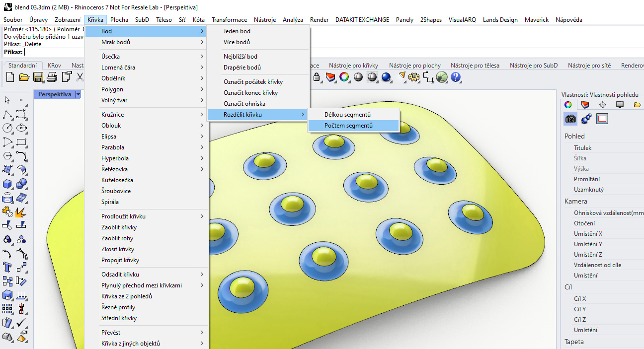Viewport: 644px width, 349px height.
Task: Click the Promítání property row
Action: [x=603, y=179]
